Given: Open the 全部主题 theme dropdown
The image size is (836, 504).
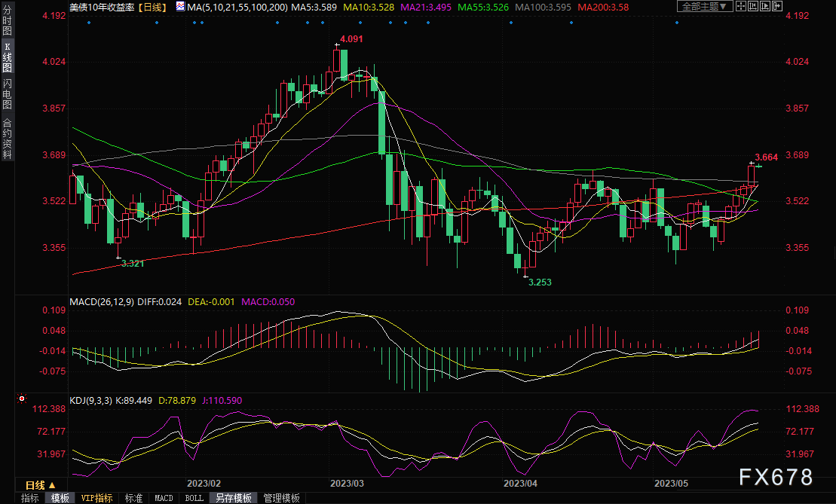Looking at the screenshot, I should click(705, 7).
